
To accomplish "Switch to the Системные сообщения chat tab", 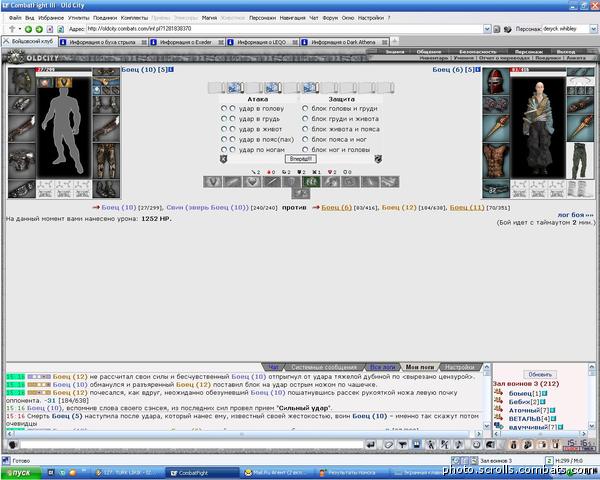I will [325, 367].
